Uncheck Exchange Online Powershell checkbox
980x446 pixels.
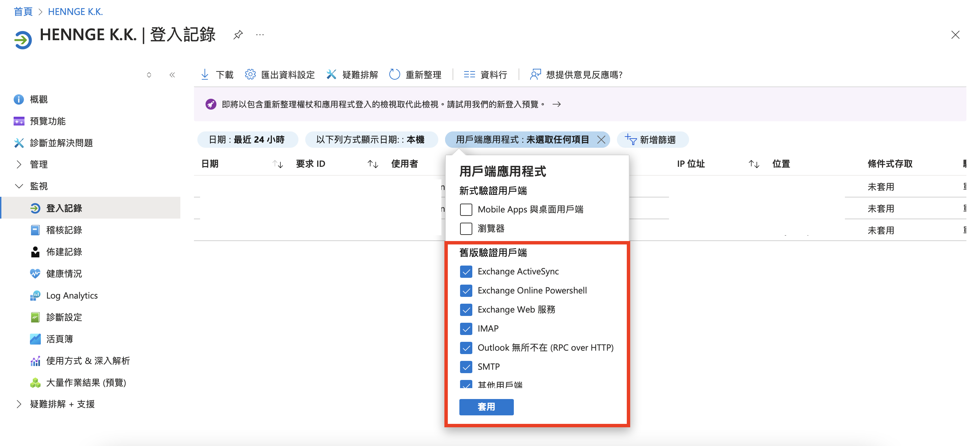coord(466,290)
